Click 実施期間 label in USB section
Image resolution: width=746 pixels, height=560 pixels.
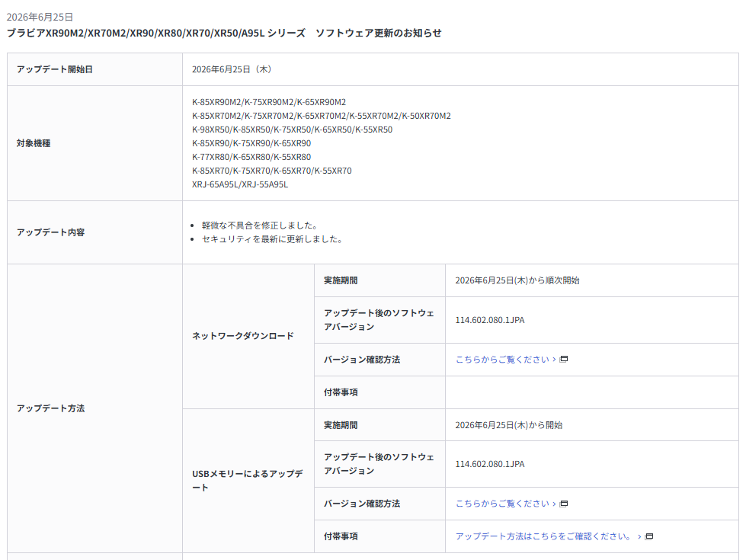coord(341,425)
